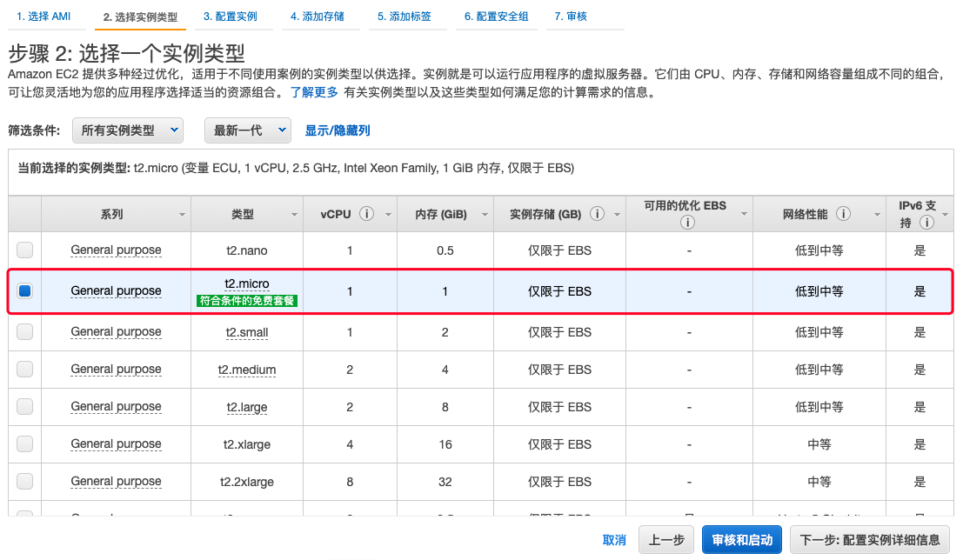Image resolution: width=963 pixels, height=560 pixels.
Task: Click memory value 32 in t2.2xlarge row
Action: tap(445, 482)
